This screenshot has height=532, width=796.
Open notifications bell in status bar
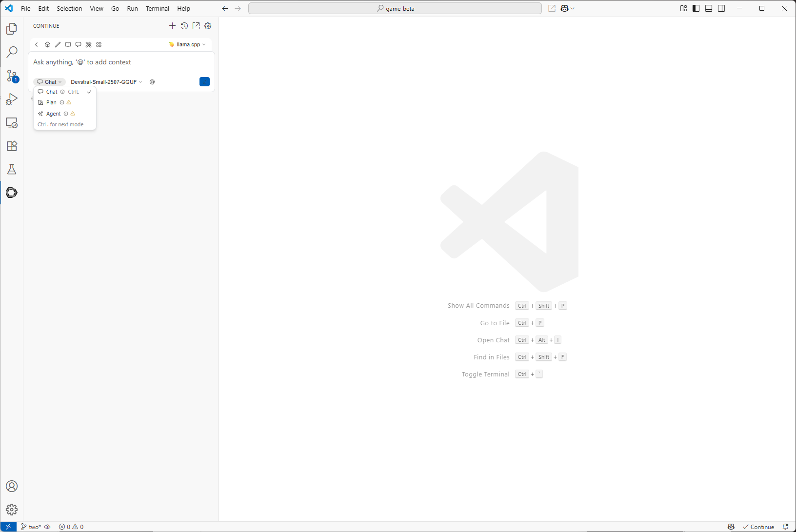click(785, 527)
